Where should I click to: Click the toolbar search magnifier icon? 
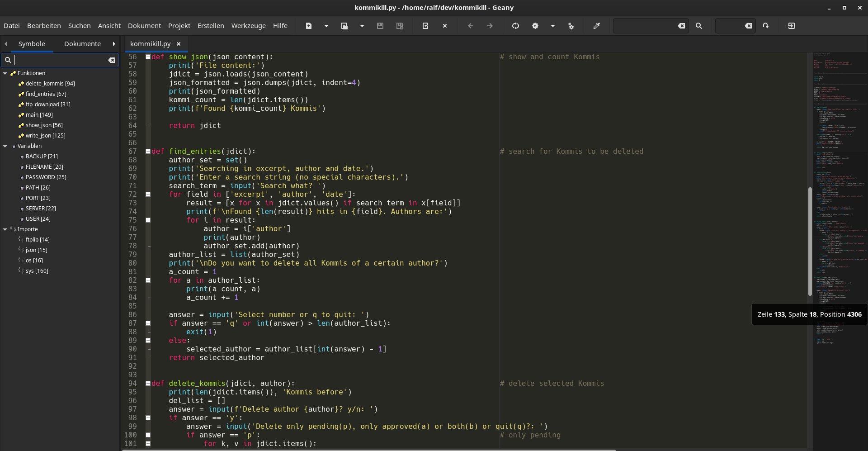pos(699,26)
